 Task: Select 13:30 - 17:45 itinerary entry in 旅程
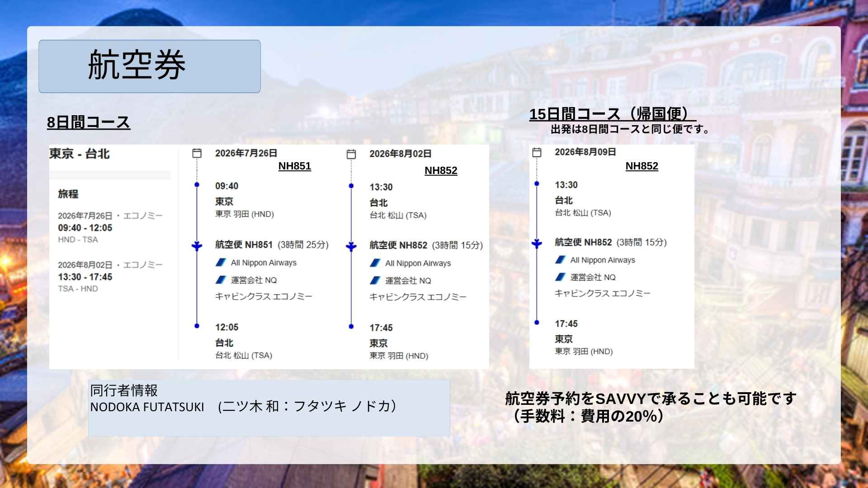pos(85,277)
